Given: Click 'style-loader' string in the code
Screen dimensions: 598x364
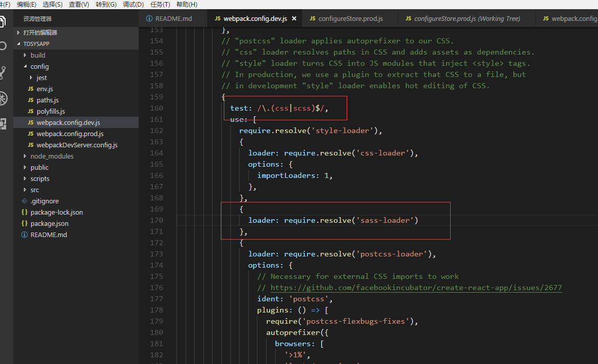Looking at the screenshot, I should coord(343,131).
